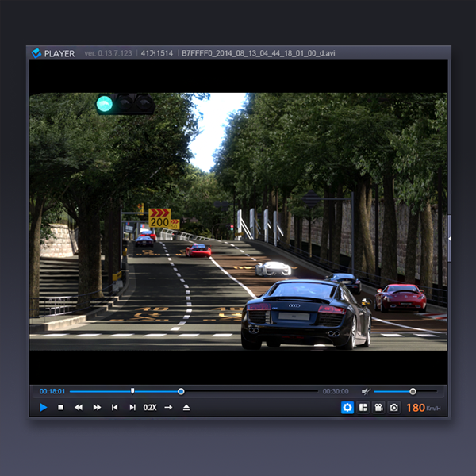Click the 00:30:00 total duration label

point(336,391)
